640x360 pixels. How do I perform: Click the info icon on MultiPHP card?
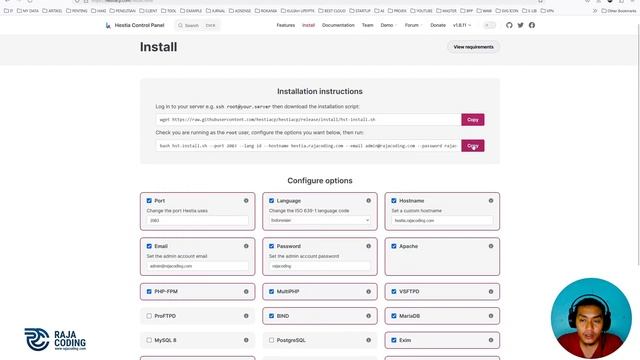click(369, 291)
